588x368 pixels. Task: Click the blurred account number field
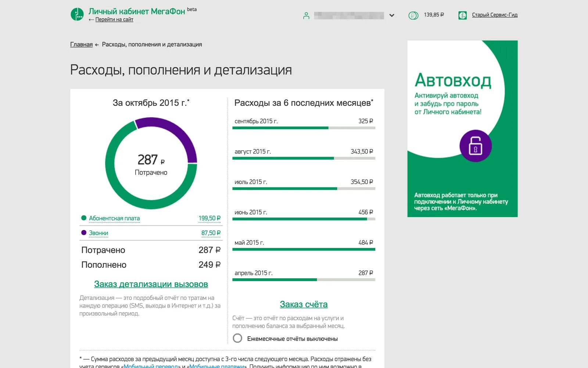coord(349,15)
